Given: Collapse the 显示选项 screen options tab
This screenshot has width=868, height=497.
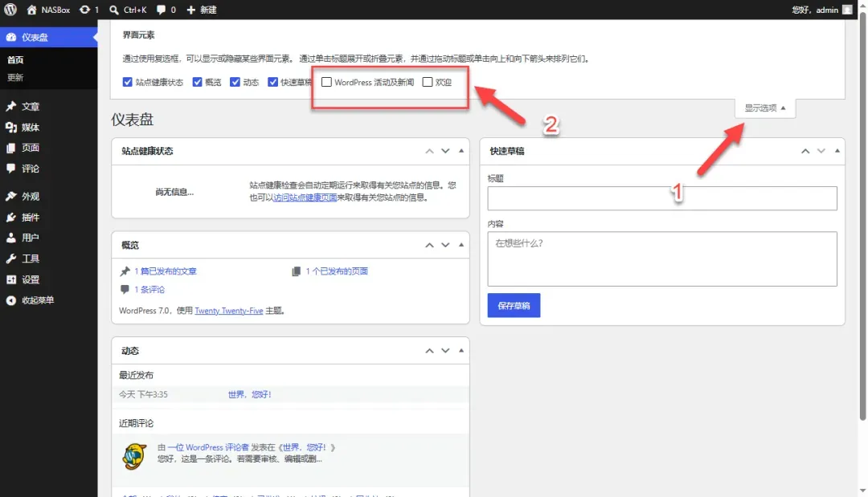Looking at the screenshot, I should 765,108.
